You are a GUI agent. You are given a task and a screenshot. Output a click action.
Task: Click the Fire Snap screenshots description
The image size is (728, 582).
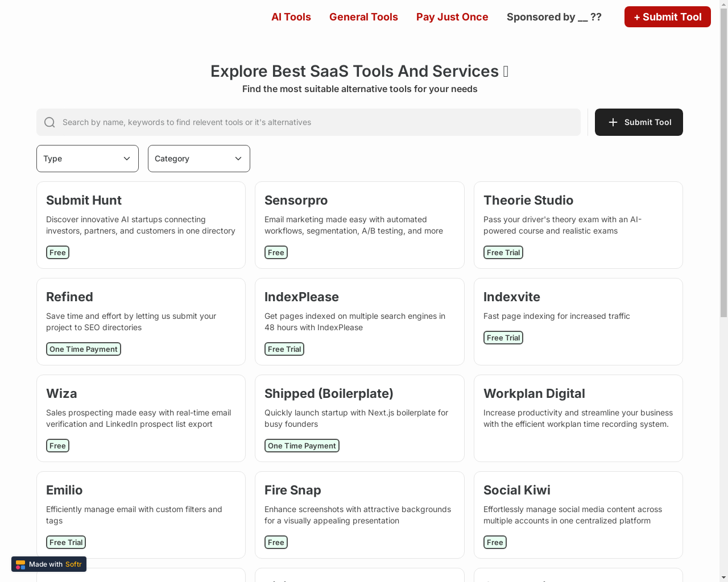[358, 515]
